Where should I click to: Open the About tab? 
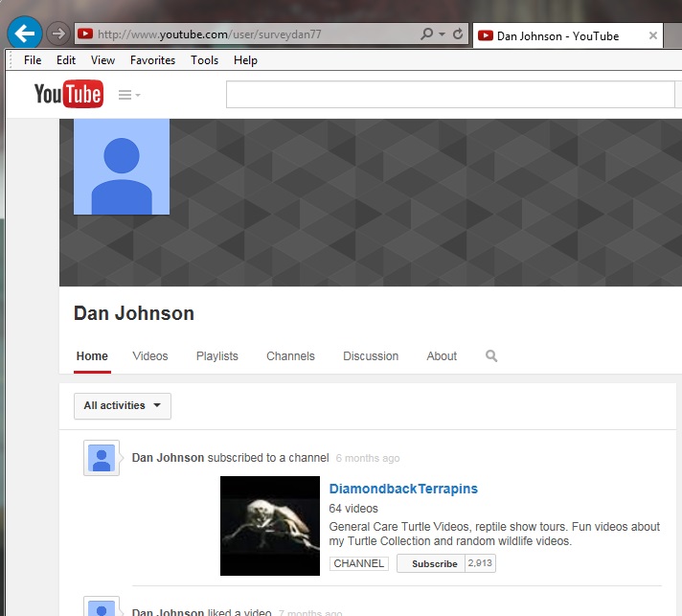click(442, 355)
